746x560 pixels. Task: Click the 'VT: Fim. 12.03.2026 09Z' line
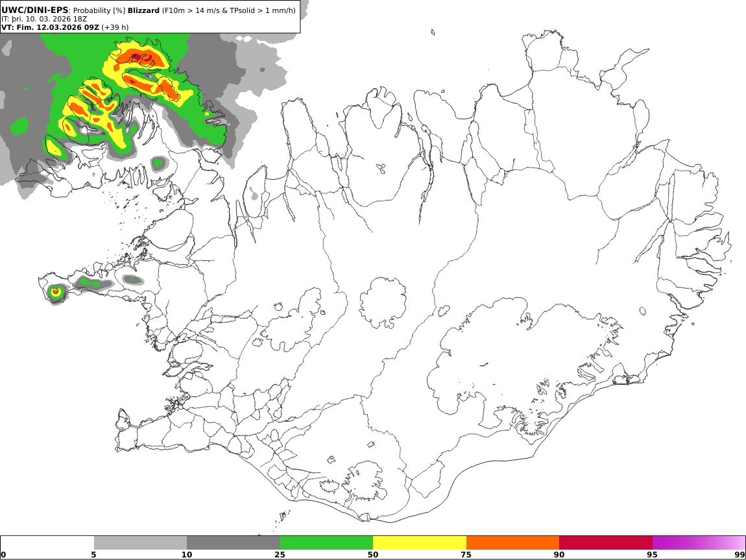[50, 27]
